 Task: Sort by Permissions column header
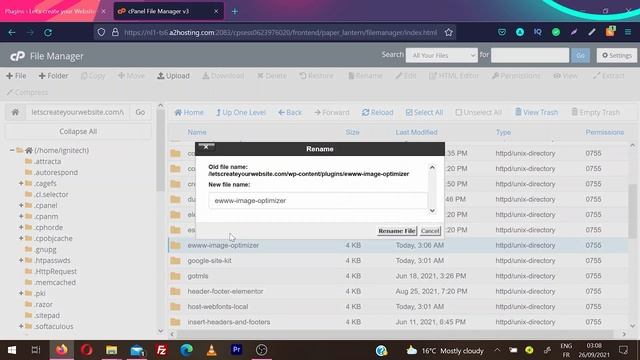click(604, 132)
